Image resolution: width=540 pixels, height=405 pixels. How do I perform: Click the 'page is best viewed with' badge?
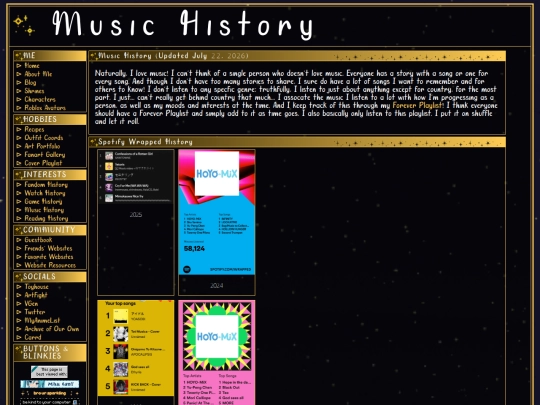tap(49, 372)
